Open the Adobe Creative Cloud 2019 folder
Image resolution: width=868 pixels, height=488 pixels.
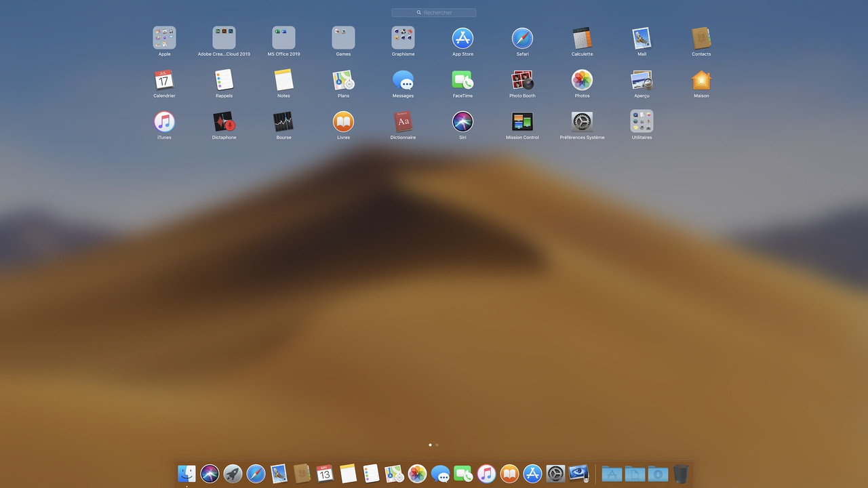(224, 38)
